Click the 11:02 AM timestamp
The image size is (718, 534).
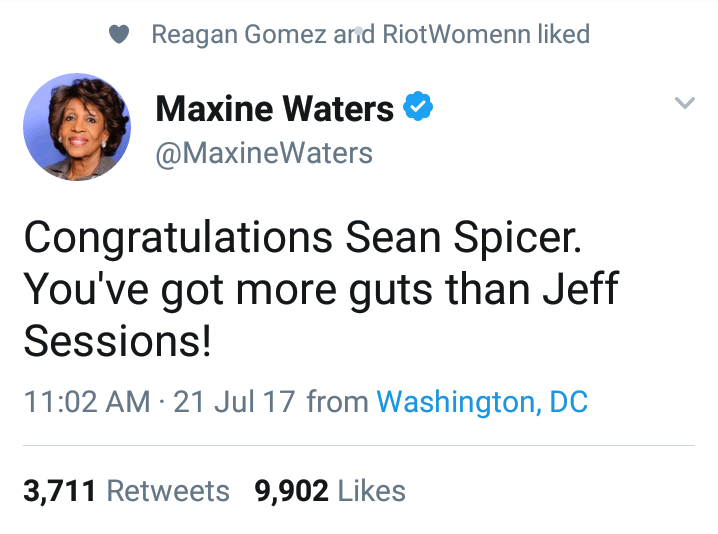86,403
